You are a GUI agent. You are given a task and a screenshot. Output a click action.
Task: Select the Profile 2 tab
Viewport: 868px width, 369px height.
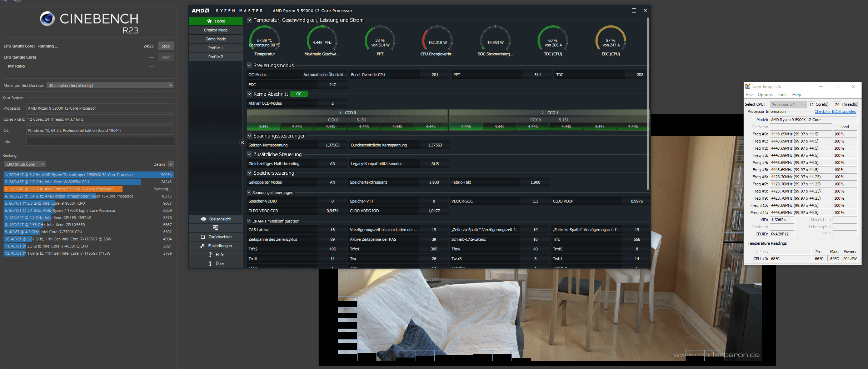216,57
